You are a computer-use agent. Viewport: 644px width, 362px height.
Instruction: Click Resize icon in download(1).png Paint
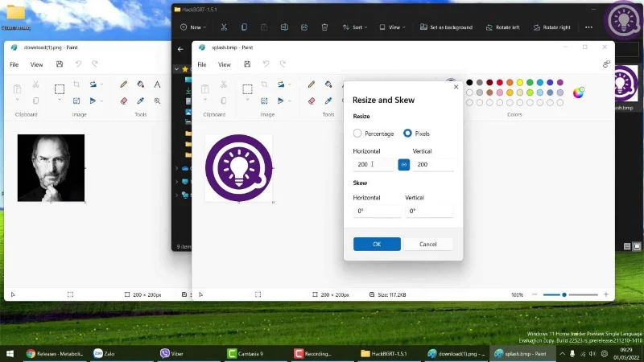(76, 101)
